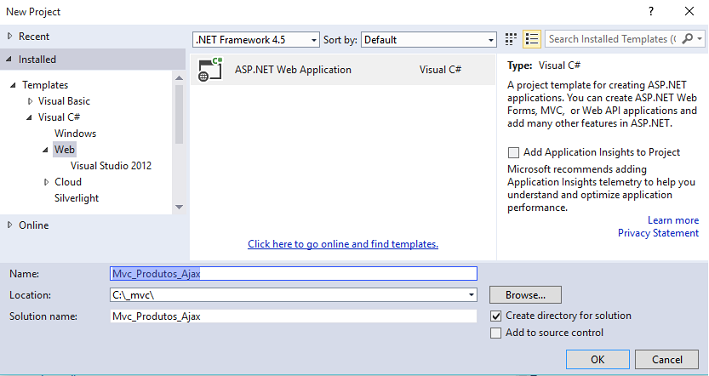Click the search magnifier icon

click(x=687, y=39)
